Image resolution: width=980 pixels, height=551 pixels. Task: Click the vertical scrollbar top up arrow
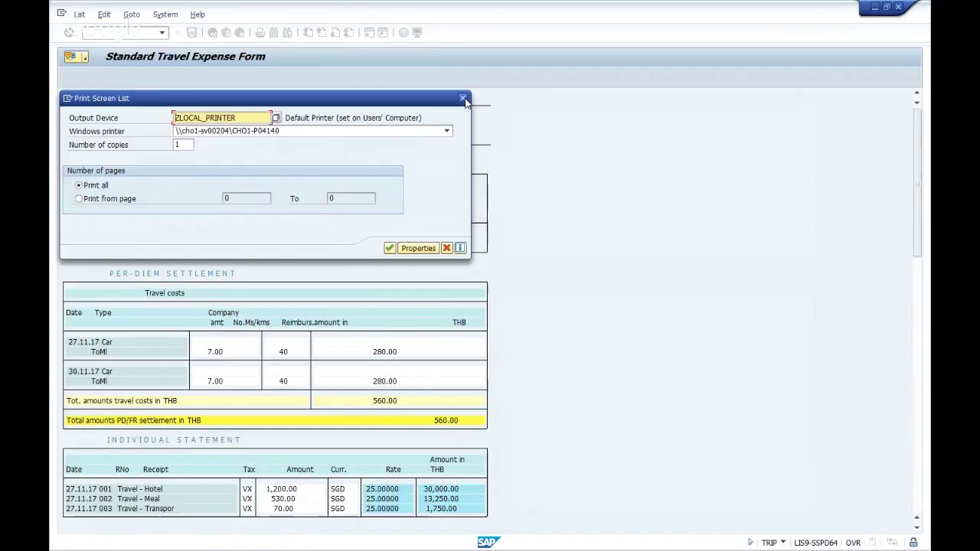click(916, 93)
